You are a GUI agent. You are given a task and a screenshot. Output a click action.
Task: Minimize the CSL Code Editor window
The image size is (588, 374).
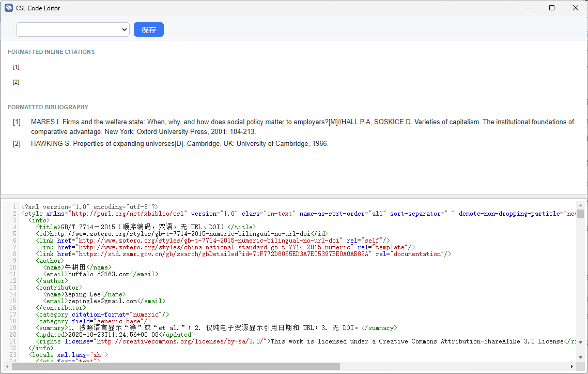pos(528,8)
